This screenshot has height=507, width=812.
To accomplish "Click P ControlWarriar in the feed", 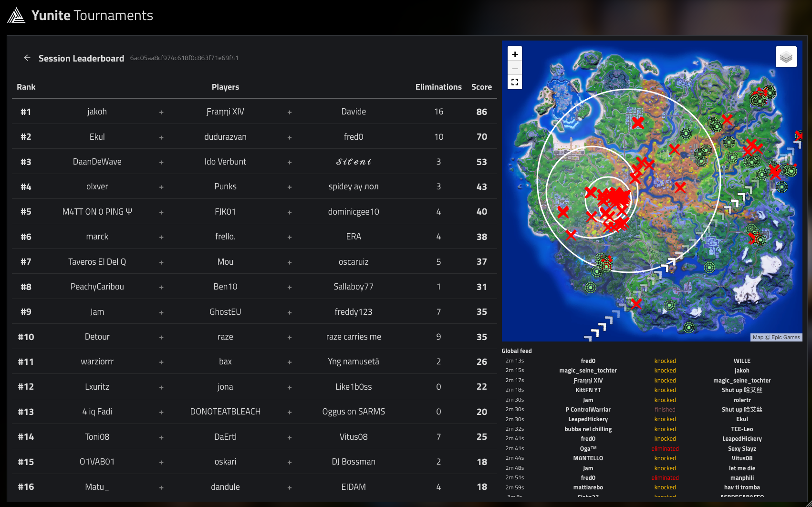I will pyautogui.click(x=588, y=410).
